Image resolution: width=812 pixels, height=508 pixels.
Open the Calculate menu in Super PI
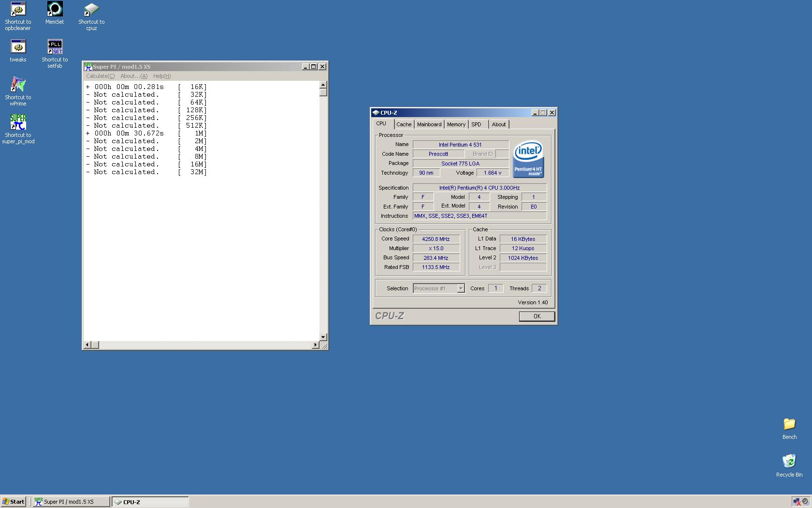(x=101, y=76)
